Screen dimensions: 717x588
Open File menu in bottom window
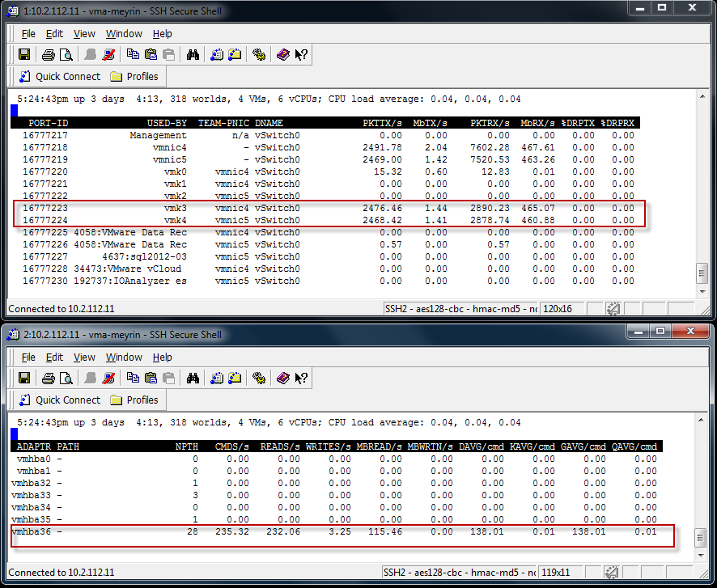28,357
